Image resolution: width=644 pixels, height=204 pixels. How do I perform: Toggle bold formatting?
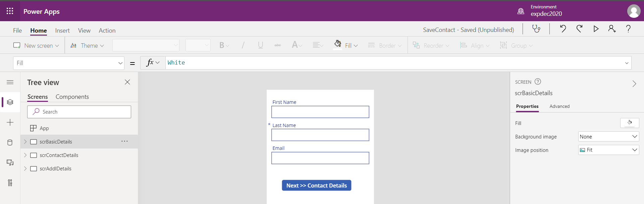click(x=224, y=45)
